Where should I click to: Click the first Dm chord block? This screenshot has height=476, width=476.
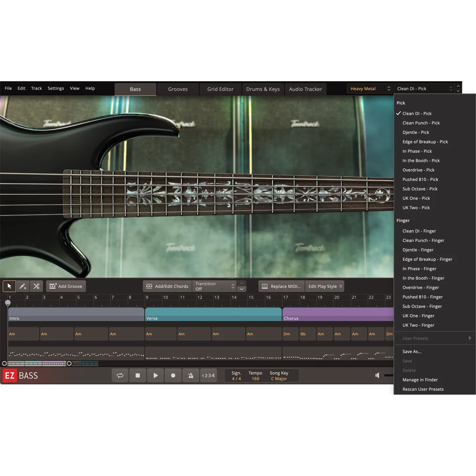[290, 334]
